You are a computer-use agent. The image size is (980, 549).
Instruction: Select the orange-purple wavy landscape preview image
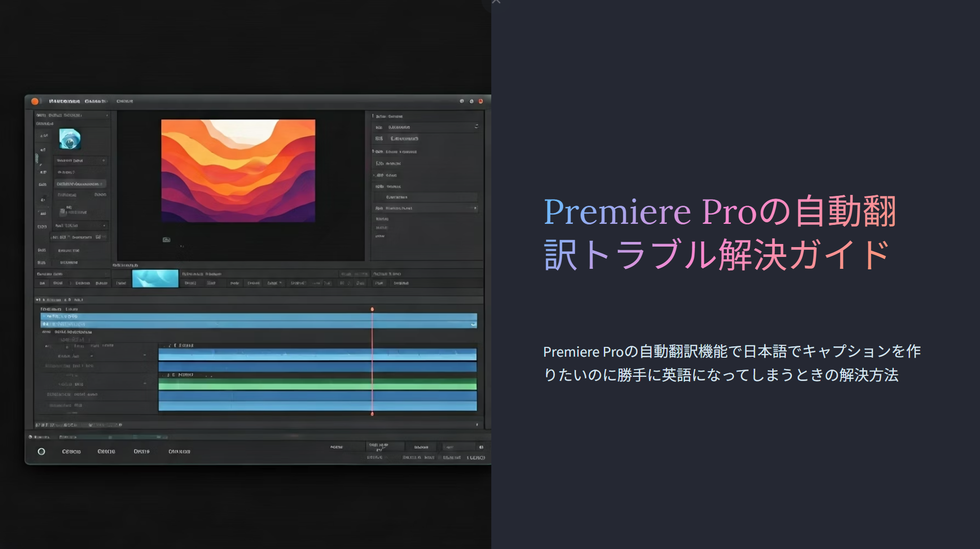(x=238, y=171)
